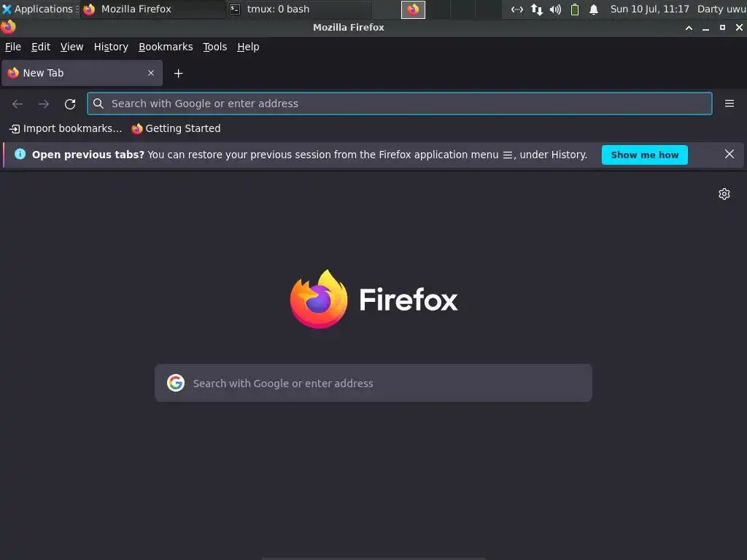This screenshot has width=747, height=560.
Task: Open the Help menu
Action: tap(248, 47)
